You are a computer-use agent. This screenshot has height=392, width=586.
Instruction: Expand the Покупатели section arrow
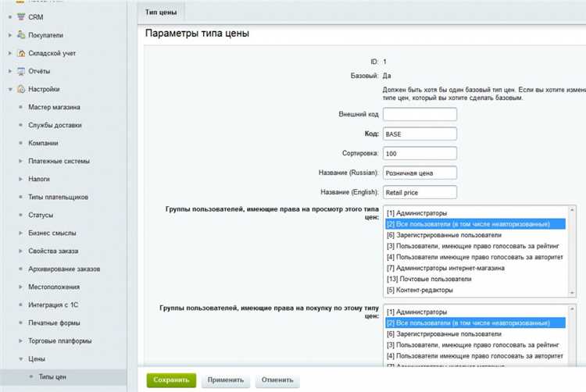pos(10,35)
